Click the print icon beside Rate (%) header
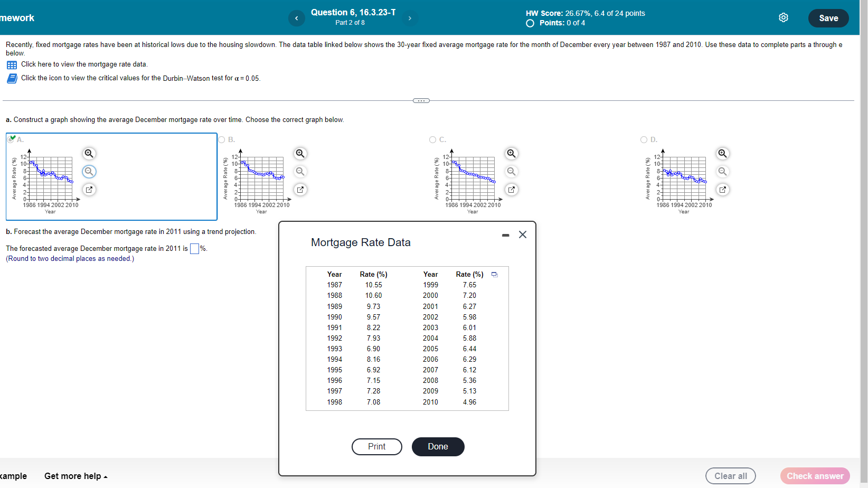Viewport: 868px width, 488px height. click(x=494, y=274)
